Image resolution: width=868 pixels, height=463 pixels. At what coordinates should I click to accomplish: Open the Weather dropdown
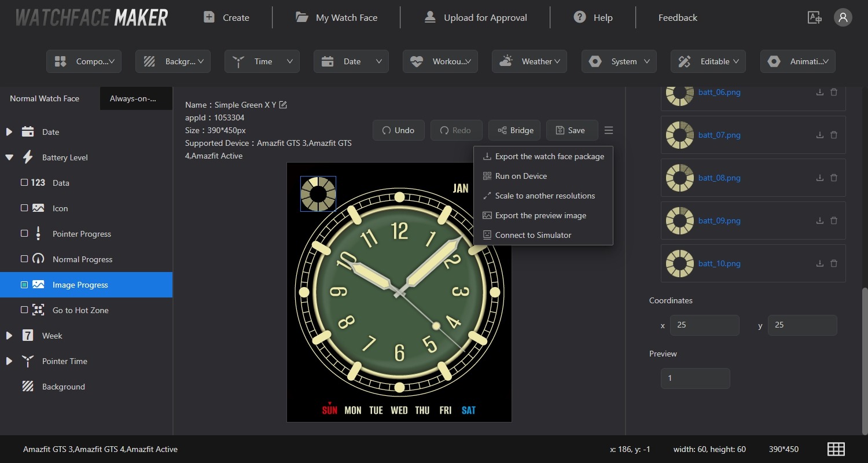[x=529, y=61]
